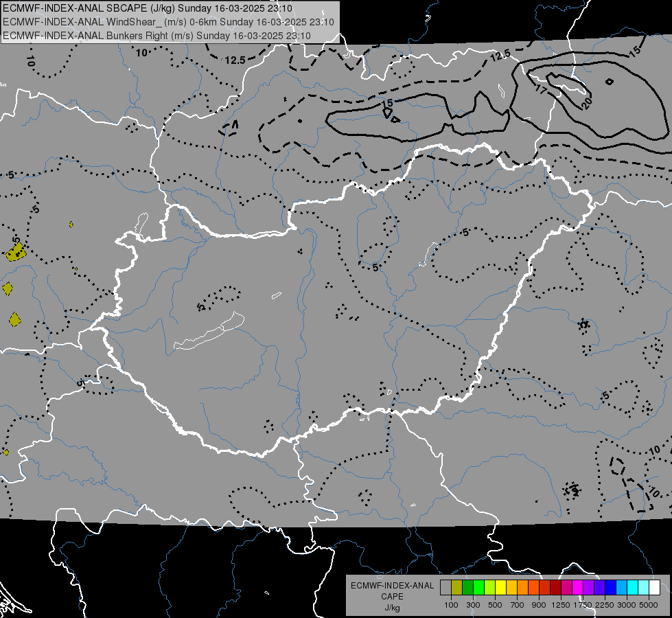Click the 1750 legend tick label
Image resolution: width=672 pixels, height=618 pixels.
pos(583,605)
